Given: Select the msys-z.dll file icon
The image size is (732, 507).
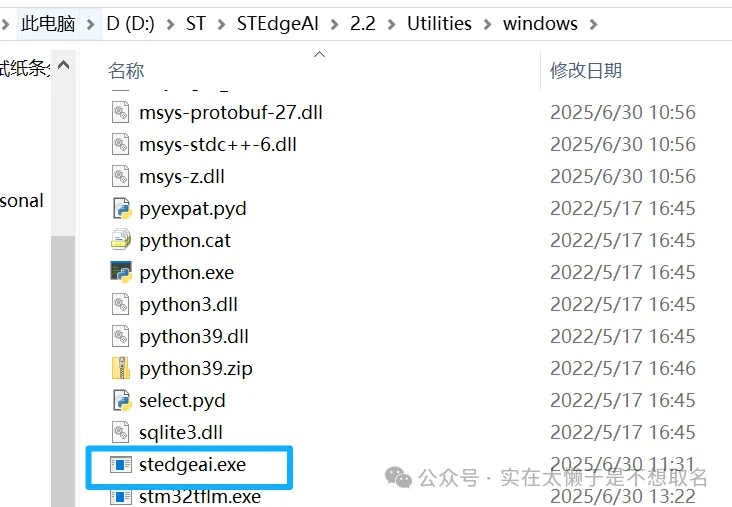Looking at the screenshot, I should tap(121, 176).
